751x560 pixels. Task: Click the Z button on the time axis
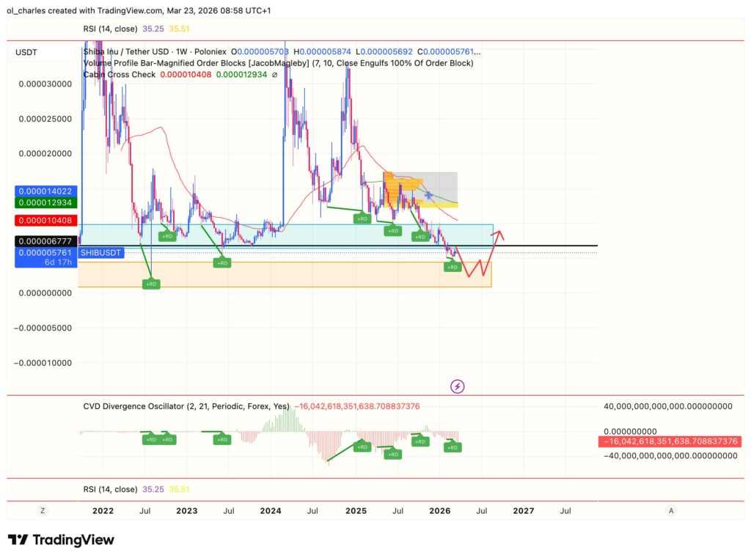pyautogui.click(x=42, y=511)
